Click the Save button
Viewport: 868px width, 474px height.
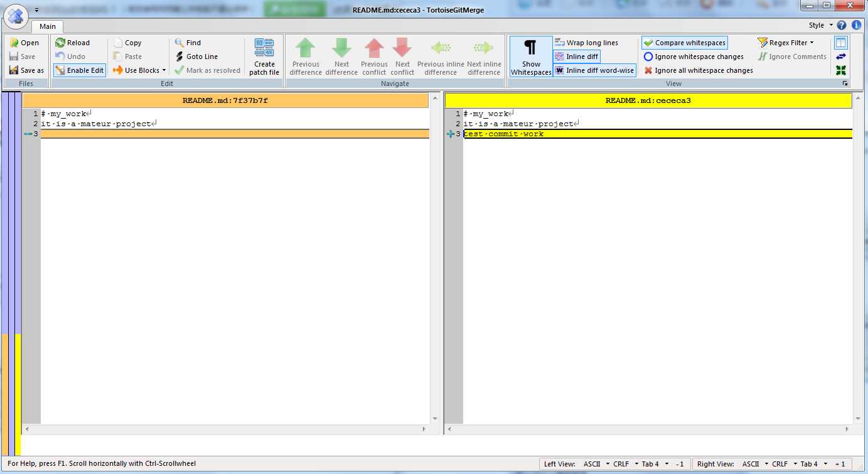(23, 57)
